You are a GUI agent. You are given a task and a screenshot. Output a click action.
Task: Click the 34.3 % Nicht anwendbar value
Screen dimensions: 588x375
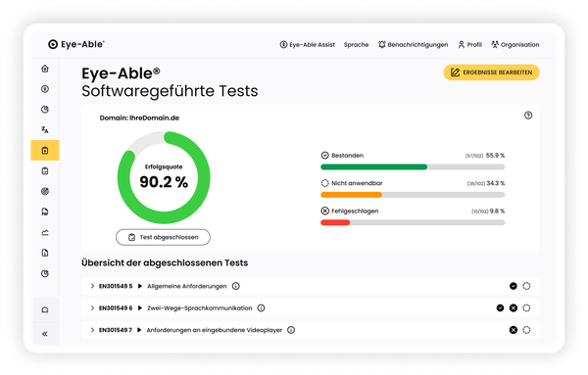click(496, 183)
